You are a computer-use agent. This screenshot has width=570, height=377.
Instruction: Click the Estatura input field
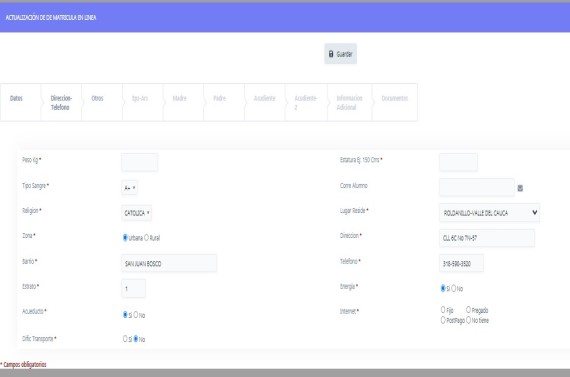pos(458,162)
